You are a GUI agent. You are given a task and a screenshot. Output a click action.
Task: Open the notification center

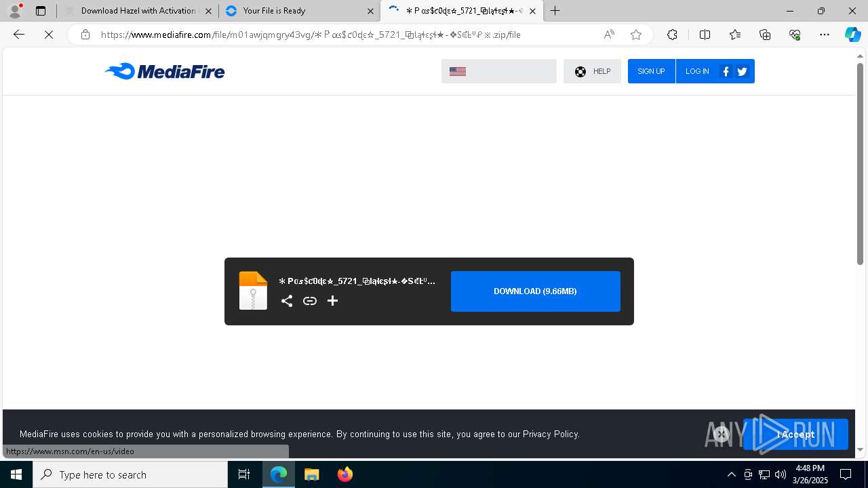pyautogui.click(x=846, y=474)
